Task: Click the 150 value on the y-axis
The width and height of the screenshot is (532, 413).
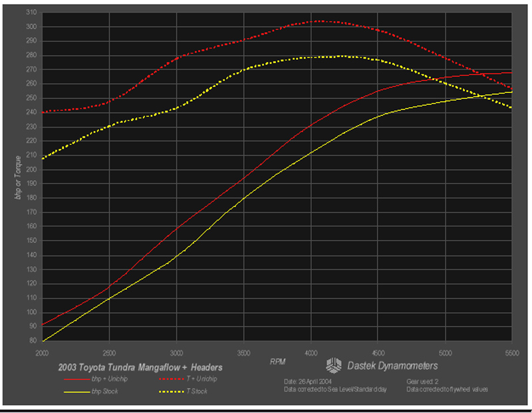Action: (x=31, y=241)
